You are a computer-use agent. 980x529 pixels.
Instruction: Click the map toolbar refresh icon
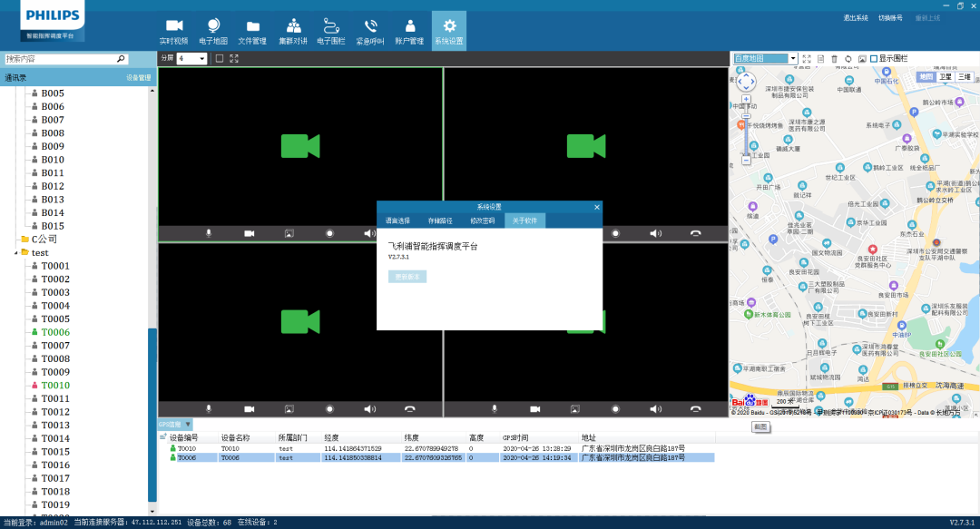(848, 59)
